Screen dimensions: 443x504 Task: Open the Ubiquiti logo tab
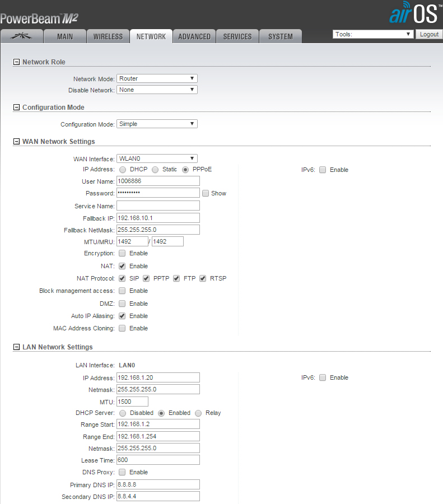(22, 36)
